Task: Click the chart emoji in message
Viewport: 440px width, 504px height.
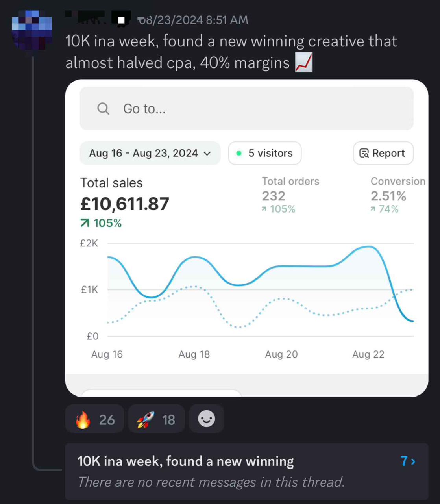Action: tap(304, 63)
